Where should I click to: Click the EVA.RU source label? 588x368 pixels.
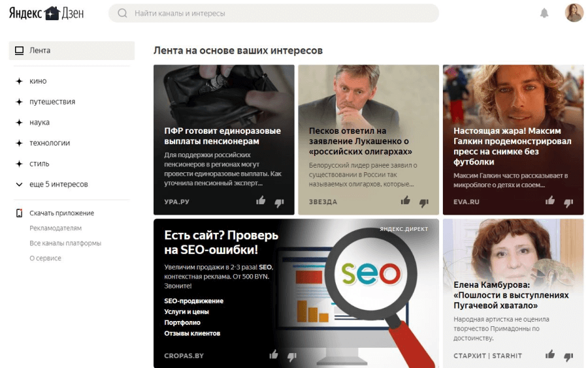466,202
